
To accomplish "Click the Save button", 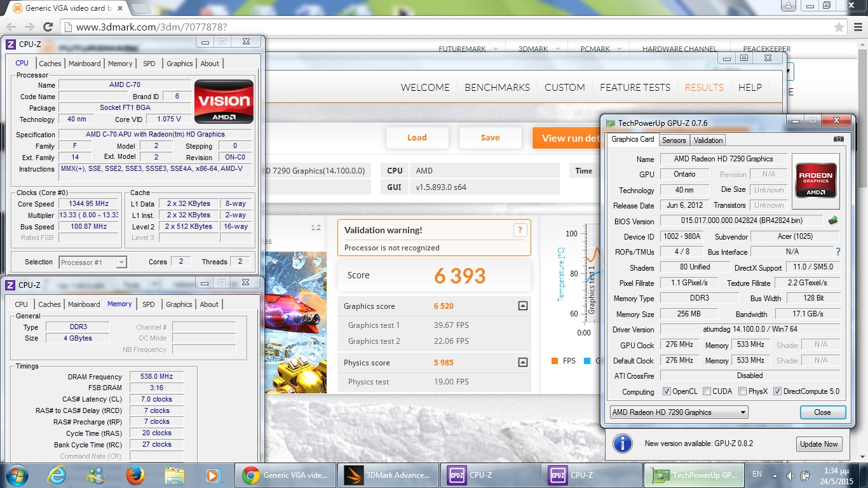I will (490, 138).
